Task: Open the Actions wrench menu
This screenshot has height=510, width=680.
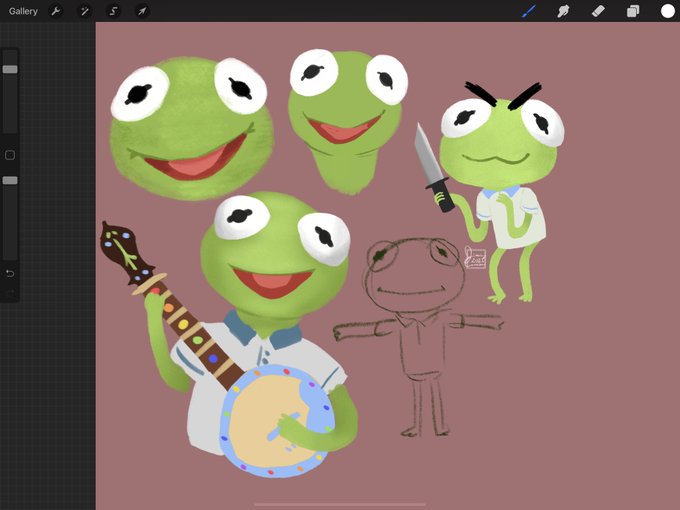Action: tap(56, 11)
